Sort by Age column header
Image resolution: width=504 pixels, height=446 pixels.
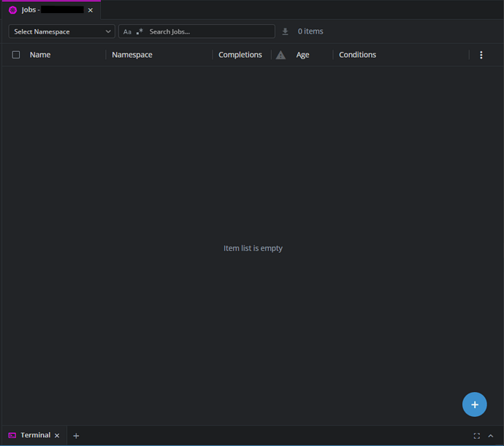302,55
